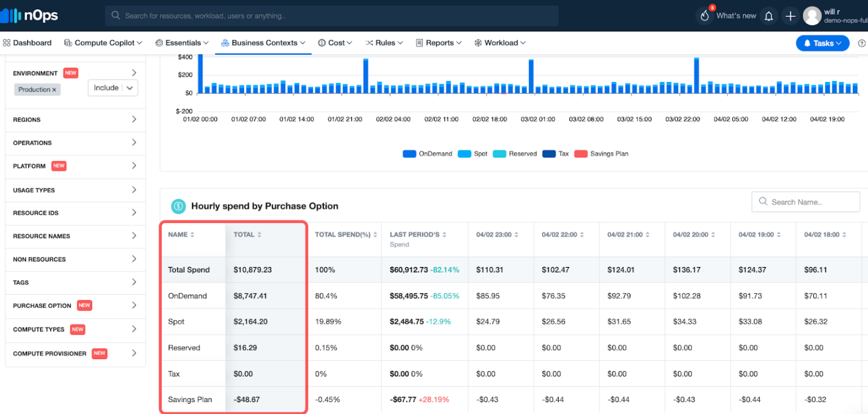Click the help question mark icon
The image size is (868, 414).
862,42
